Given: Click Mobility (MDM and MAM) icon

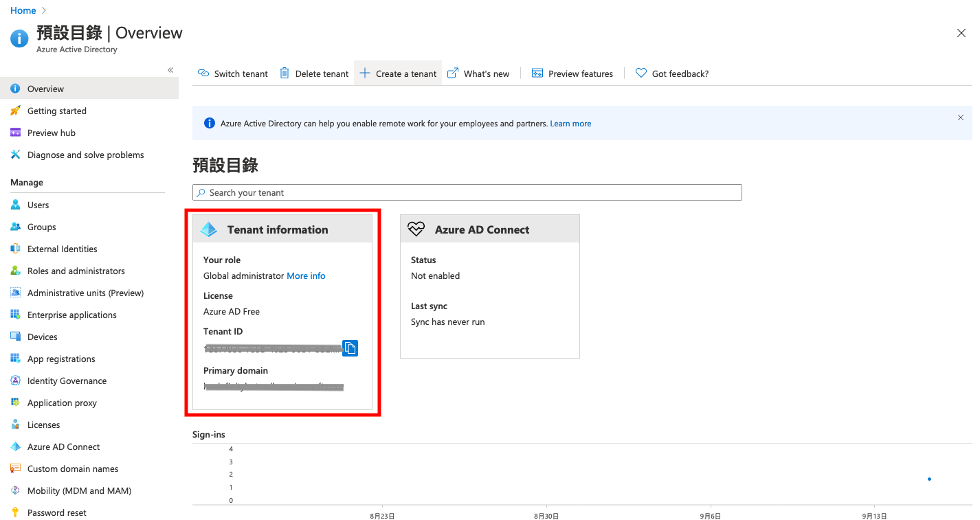Looking at the screenshot, I should coord(15,490).
